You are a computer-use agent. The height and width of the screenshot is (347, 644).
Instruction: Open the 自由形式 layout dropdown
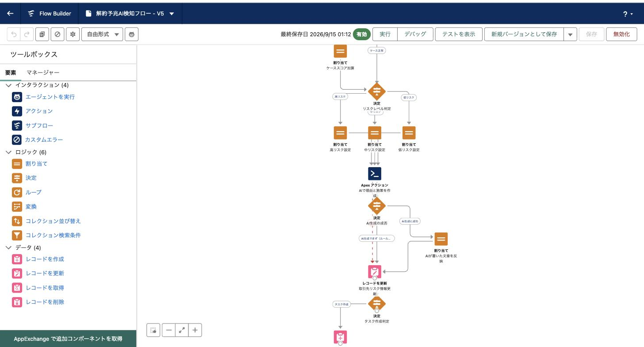(102, 34)
